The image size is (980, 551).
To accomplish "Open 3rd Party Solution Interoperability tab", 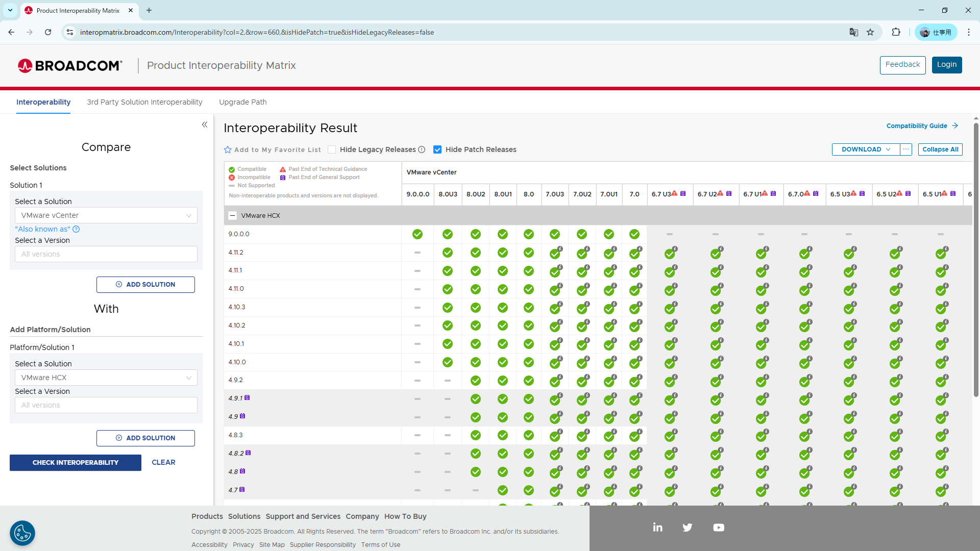I will click(x=144, y=102).
